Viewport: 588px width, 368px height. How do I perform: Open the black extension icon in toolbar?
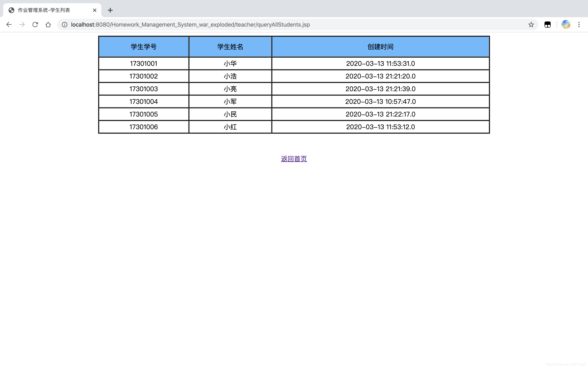547,25
